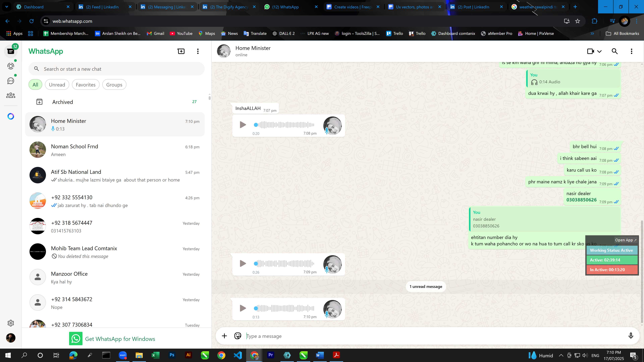
Task: Play the 0:26 voice message
Action: tap(243, 263)
